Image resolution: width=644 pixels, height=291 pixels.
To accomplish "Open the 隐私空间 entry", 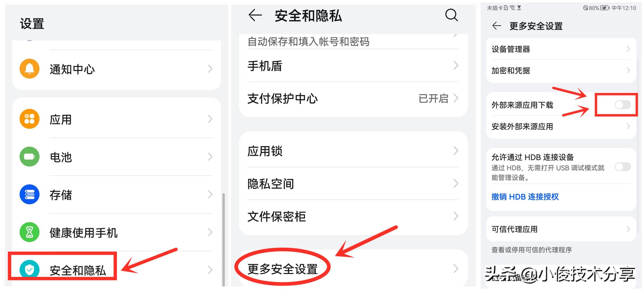I will tap(353, 183).
